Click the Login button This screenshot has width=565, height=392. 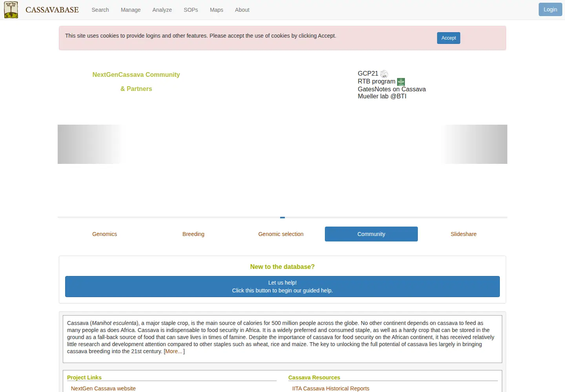550,10
